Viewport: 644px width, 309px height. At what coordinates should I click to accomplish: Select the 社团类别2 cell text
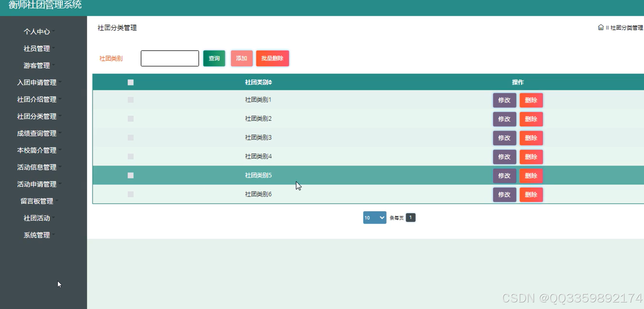258,119
